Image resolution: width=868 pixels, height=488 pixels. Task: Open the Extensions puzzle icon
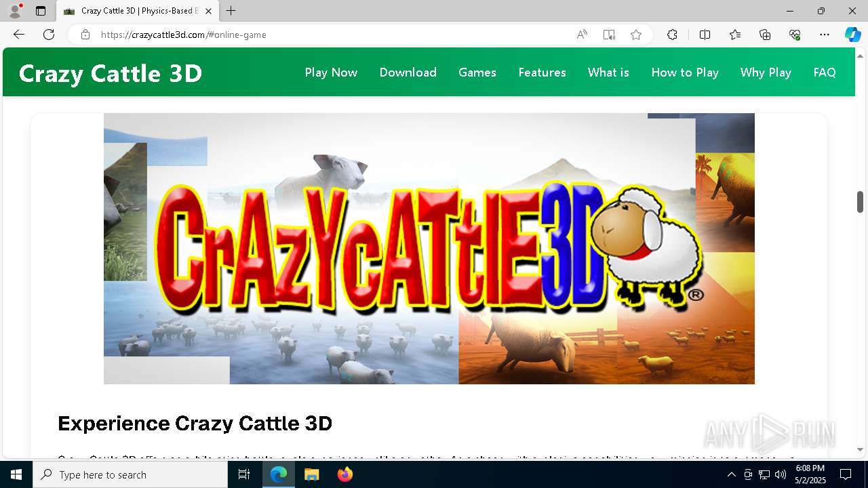(x=672, y=35)
